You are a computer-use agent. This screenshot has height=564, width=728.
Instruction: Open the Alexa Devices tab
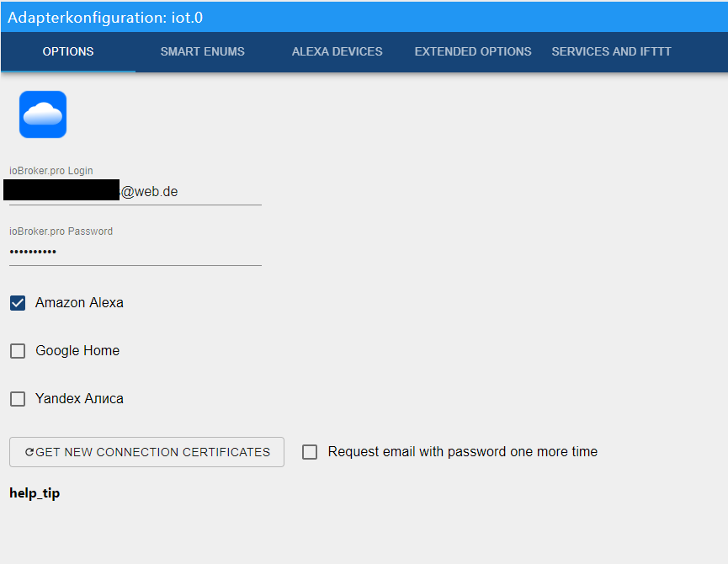pos(337,51)
